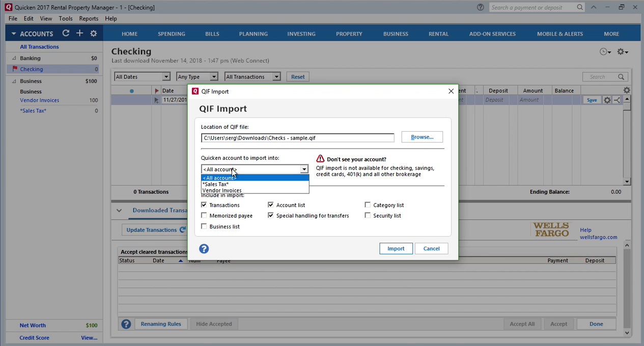Viewport: 644px width, 346px height.
Task: Click the register search magnifier icon
Action: click(x=621, y=77)
